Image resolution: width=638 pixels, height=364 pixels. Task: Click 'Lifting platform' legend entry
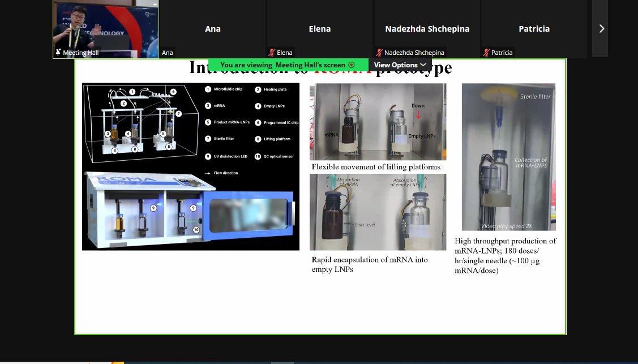click(273, 139)
